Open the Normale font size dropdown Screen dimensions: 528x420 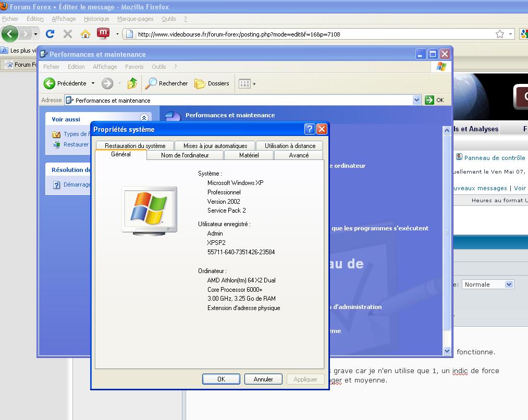click(x=509, y=285)
